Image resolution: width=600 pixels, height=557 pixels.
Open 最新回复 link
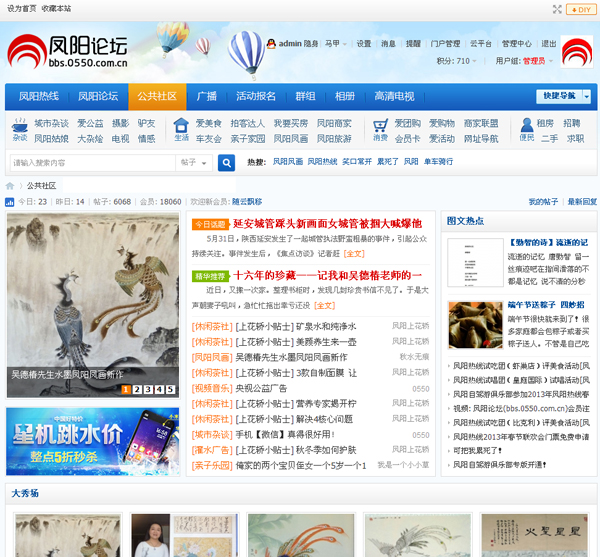click(x=582, y=202)
